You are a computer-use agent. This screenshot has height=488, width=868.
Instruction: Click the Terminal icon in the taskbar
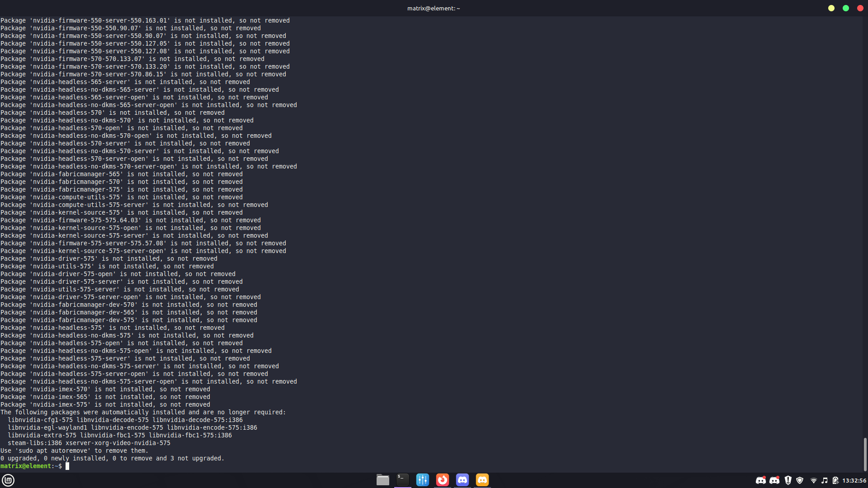tap(403, 480)
